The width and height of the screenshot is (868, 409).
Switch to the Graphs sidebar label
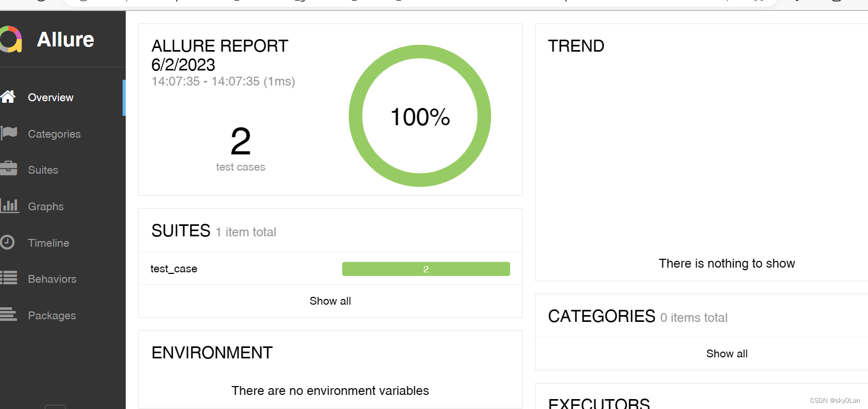46,207
